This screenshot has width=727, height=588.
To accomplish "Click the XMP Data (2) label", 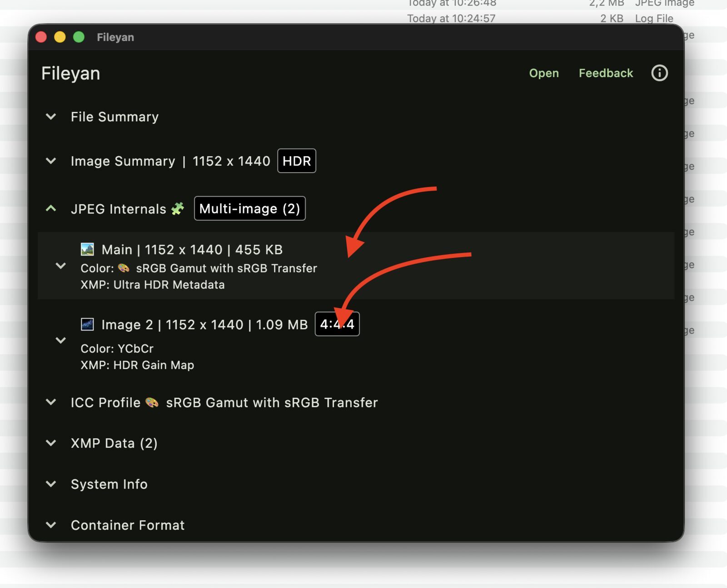I will pyautogui.click(x=114, y=443).
